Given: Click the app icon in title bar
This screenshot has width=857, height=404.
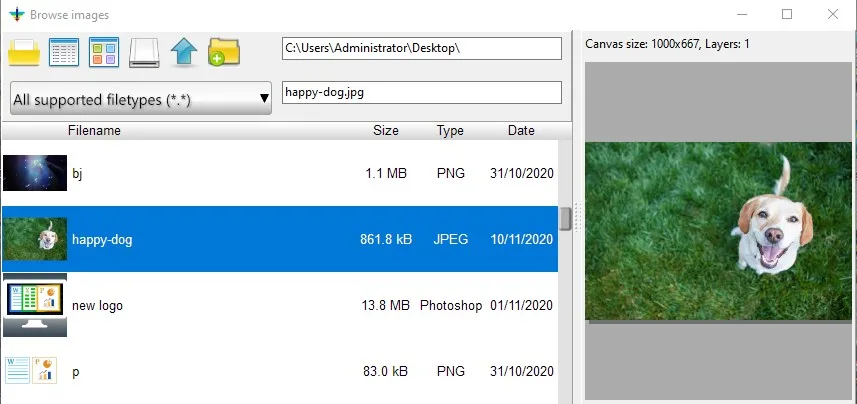Looking at the screenshot, I should (x=17, y=14).
